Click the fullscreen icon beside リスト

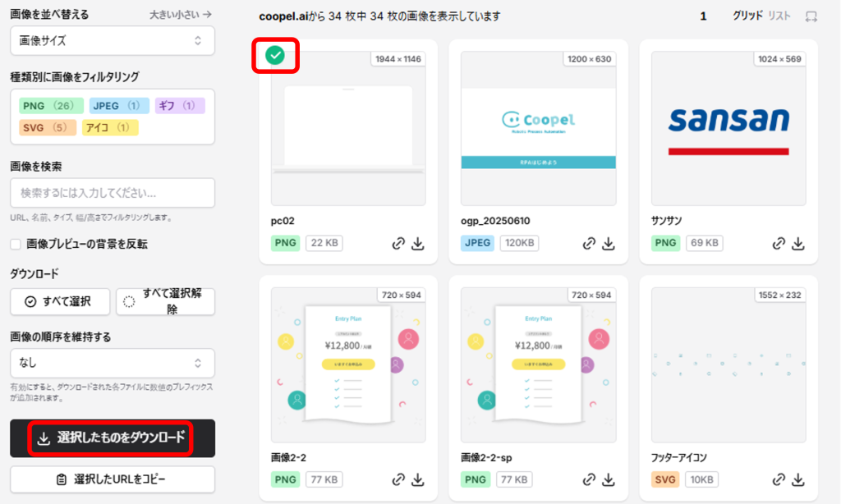pyautogui.click(x=811, y=16)
